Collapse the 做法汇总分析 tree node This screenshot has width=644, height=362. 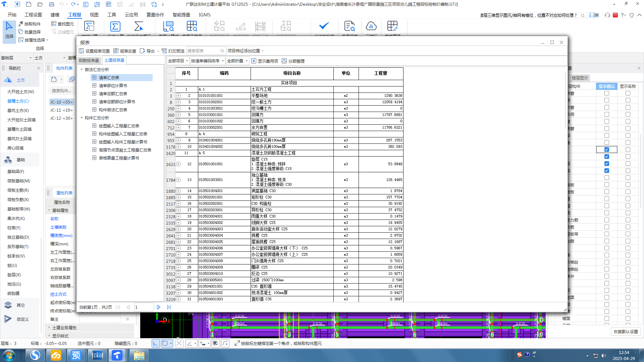coord(82,70)
